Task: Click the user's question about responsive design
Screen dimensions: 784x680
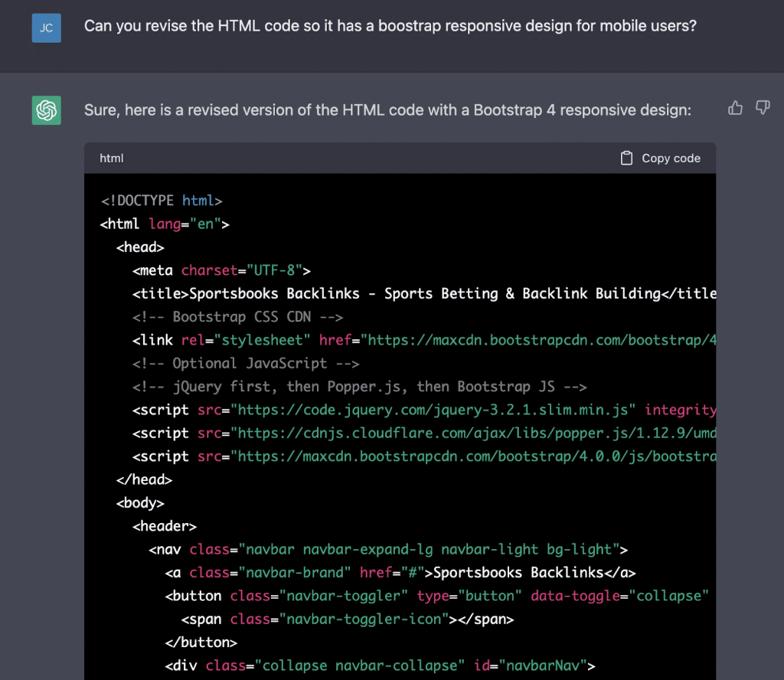Action: pos(390,26)
